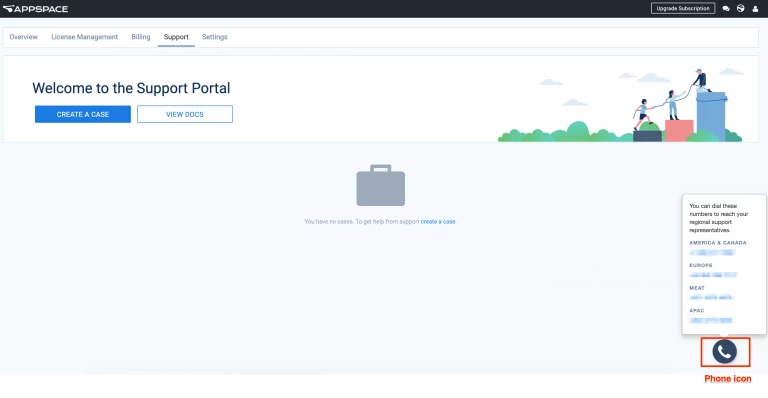Viewport: 768px width, 398px height.
Task: Click the America & Canada support phone number
Action: tap(713, 253)
